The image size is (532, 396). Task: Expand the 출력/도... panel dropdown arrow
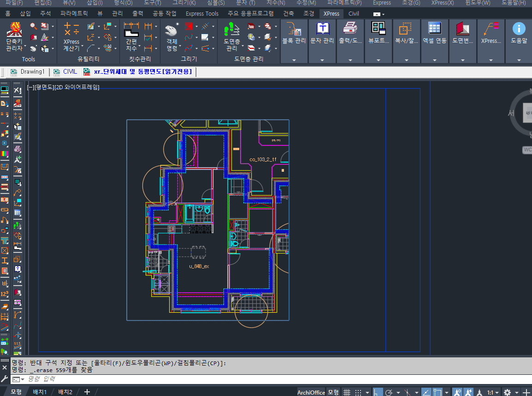pyautogui.click(x=350, y=60)
